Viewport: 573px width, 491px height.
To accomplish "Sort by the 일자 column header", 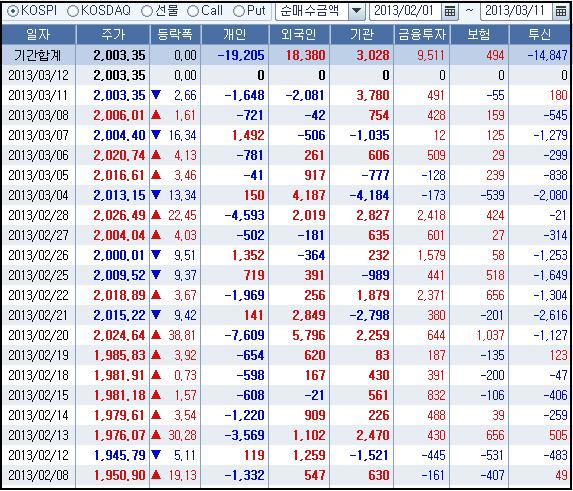I will 38,34.
